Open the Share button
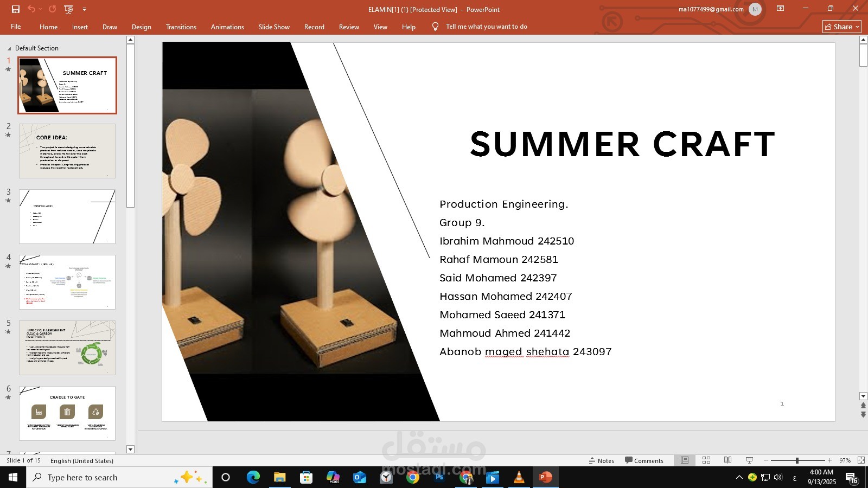The height and width of the screenshot is (488, 868). coord(841,27)
